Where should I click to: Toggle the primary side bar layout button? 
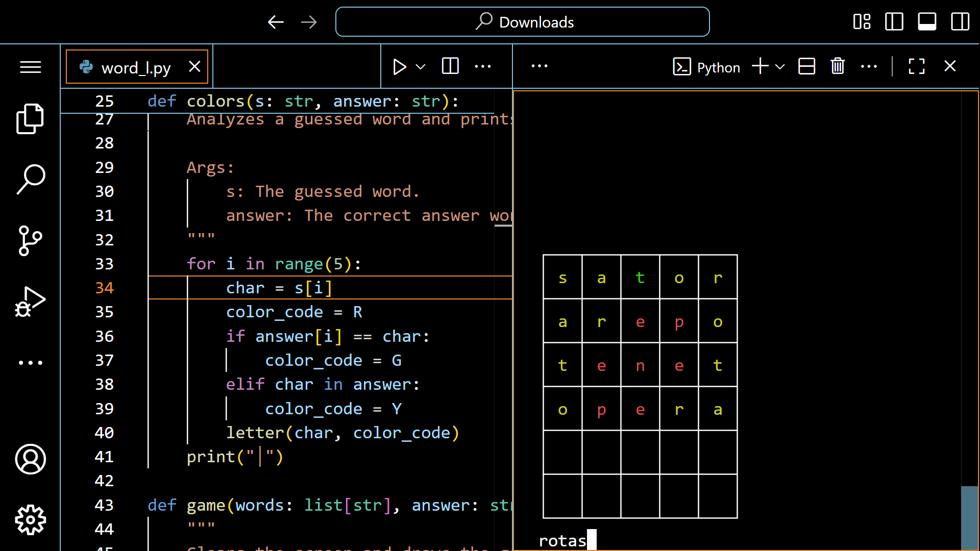point(894,22)
